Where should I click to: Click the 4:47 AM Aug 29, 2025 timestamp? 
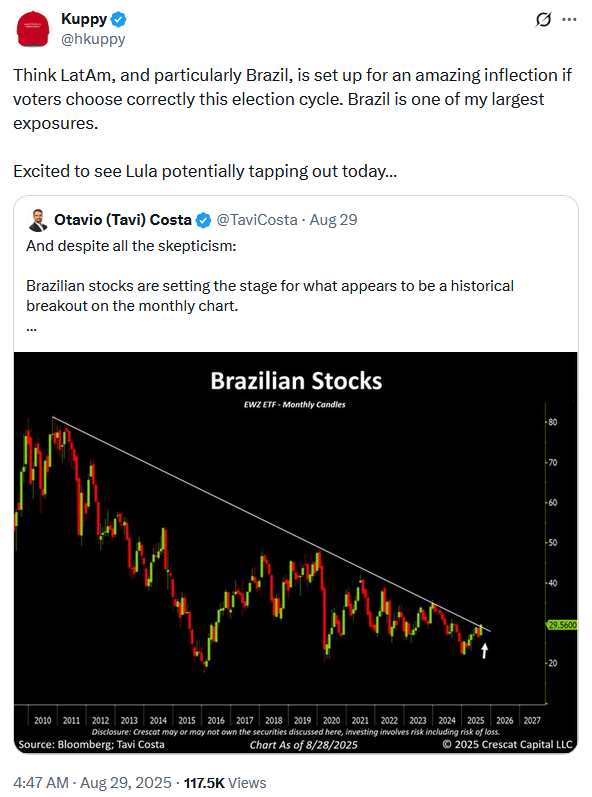point(92,782)
